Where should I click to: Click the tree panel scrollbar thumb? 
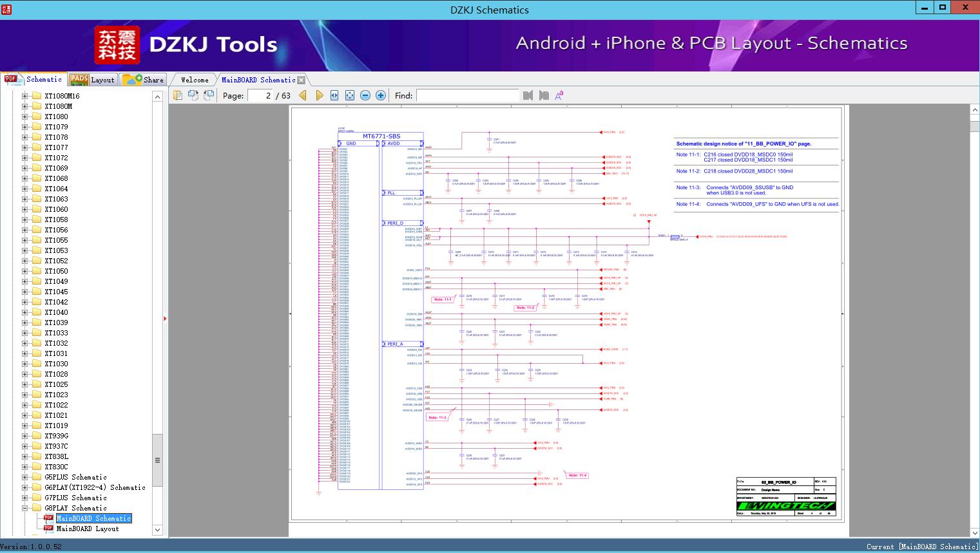[x=157, y=461]
